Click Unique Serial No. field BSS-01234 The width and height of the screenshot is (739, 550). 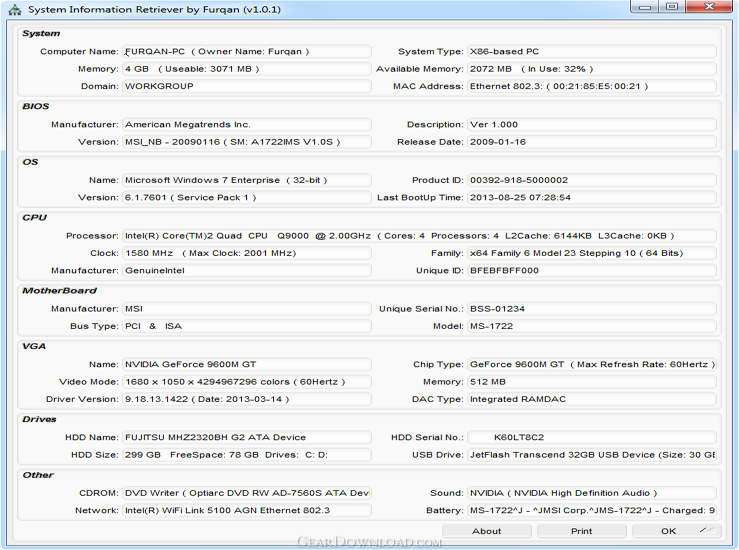click(x=592, y=309)
